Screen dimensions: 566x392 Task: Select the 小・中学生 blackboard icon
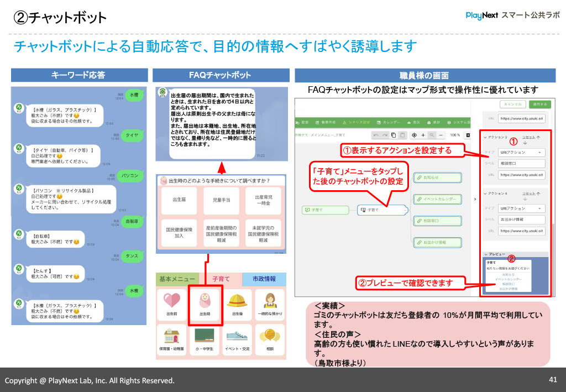point(205,336)
